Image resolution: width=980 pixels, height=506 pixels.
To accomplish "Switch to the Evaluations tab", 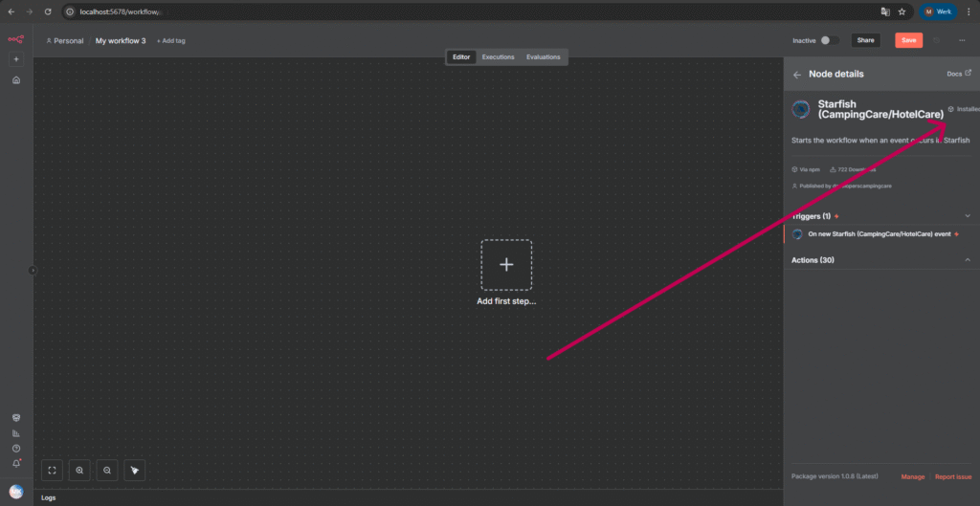I will tap(543, 57).
